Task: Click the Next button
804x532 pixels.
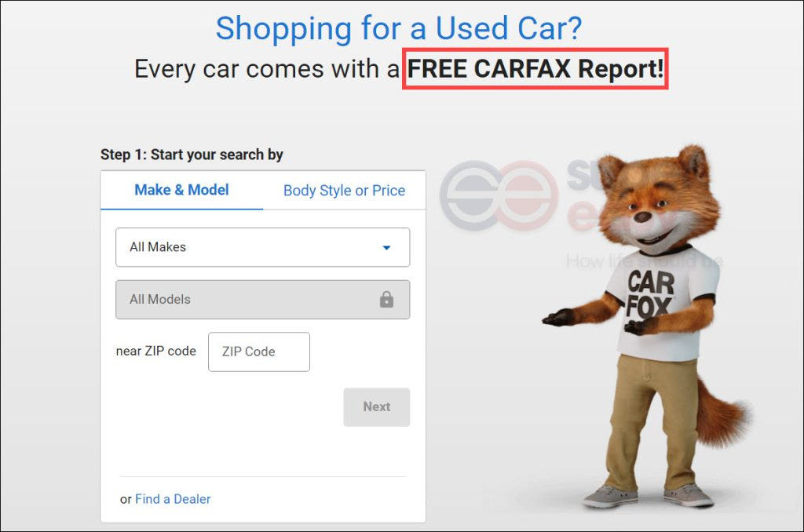Action: point(377,407)
